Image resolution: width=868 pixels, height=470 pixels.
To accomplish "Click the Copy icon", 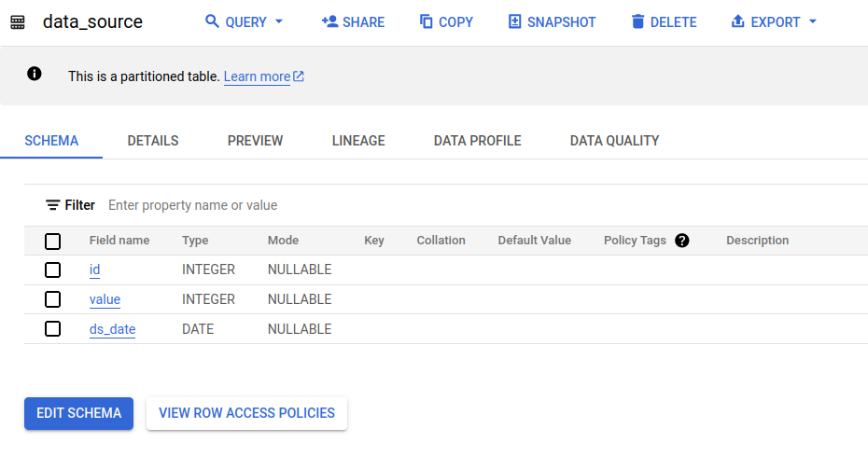I will point(426,21).
